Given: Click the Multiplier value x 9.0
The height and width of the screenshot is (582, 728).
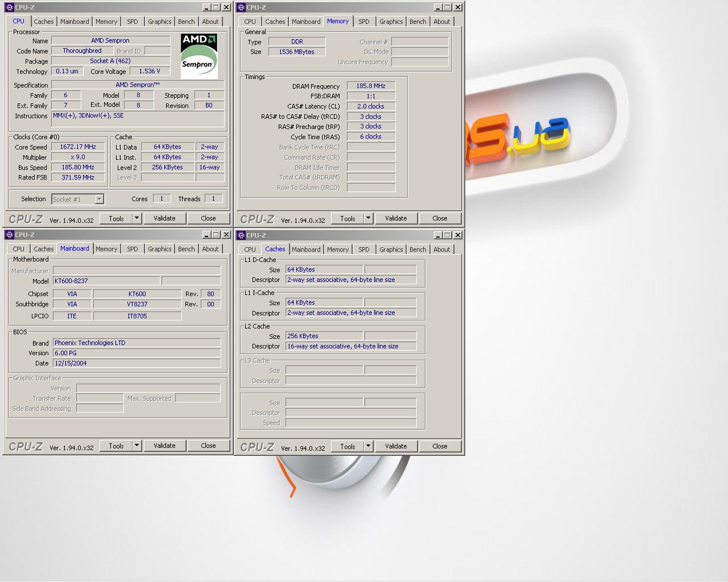Looking at the screenshot, I should (78, 157).
